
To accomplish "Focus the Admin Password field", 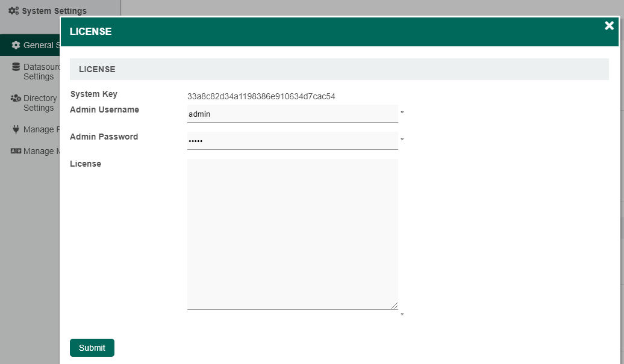I will (293, 141).
